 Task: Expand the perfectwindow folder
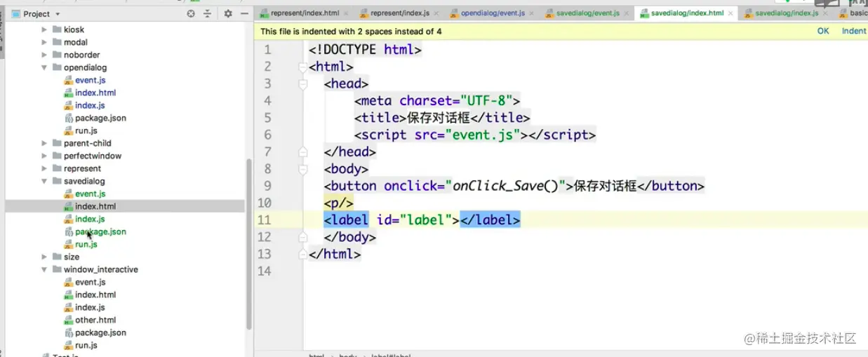point(45,156)
